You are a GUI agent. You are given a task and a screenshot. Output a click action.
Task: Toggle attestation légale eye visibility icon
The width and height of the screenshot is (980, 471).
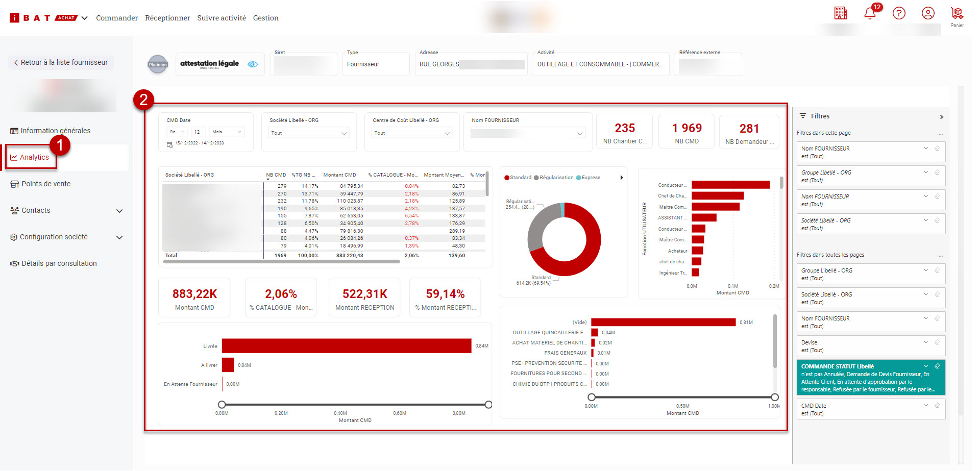point(253,64)
